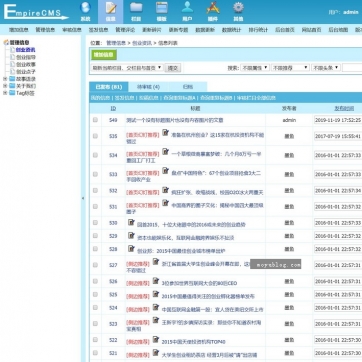Check the box for article ID 535
This screenshot has height=362, width=362.
click(x=95, y=136)
